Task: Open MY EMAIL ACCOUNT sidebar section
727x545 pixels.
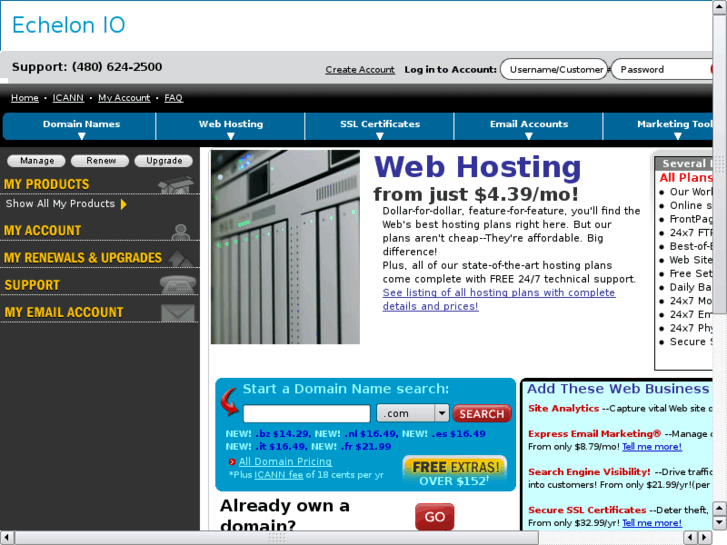Action: (x=64, y=313)
